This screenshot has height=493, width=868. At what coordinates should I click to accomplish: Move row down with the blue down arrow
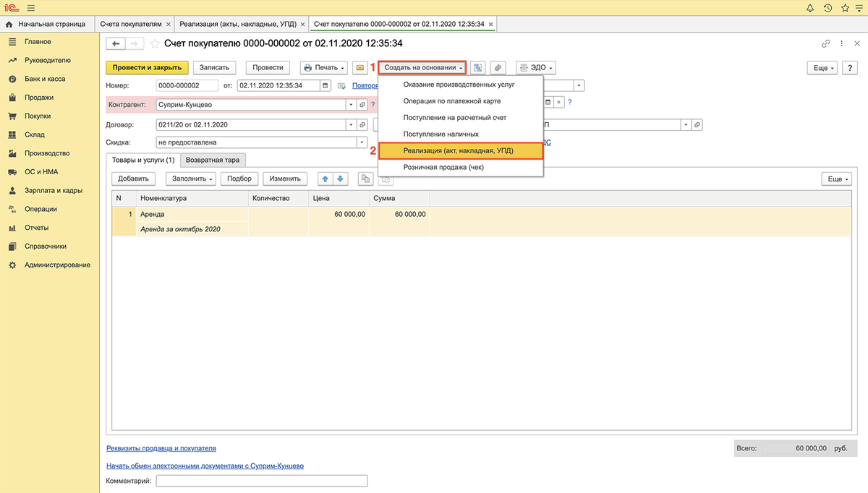(x=341, y=179)
